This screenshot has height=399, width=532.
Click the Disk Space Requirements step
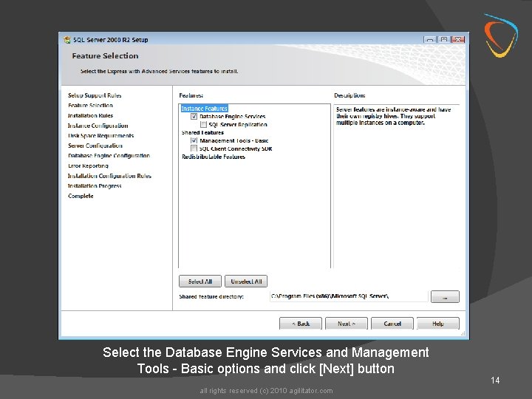[x=100, y=136]
